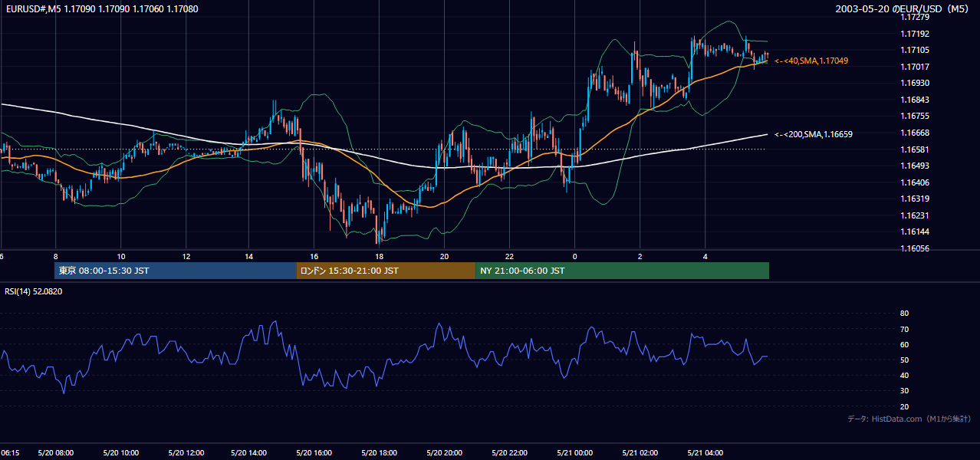Image resolution: width=980 pixels, height=460 pixels.
Task: Click RSI scale value 20
Action: point(904,406)
